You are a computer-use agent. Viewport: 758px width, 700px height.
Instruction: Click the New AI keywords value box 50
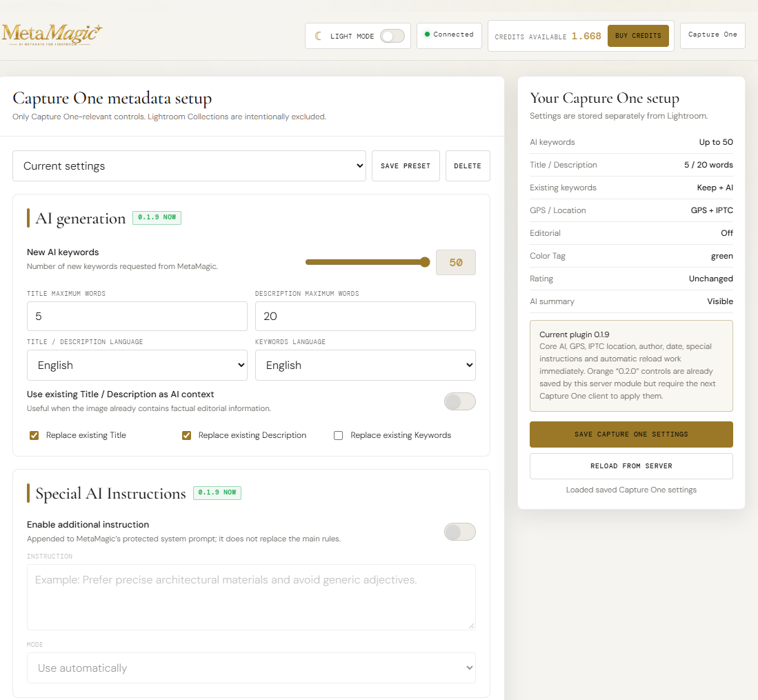(456, 263)
